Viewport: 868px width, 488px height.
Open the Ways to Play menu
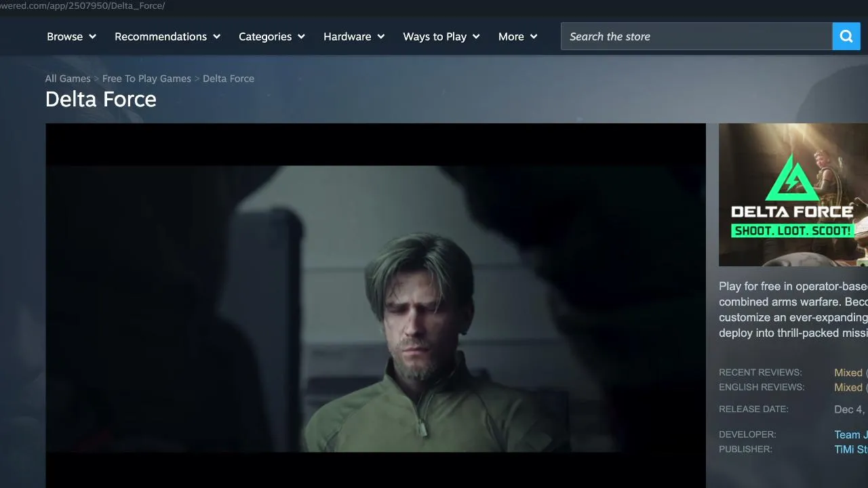[441, 37]
